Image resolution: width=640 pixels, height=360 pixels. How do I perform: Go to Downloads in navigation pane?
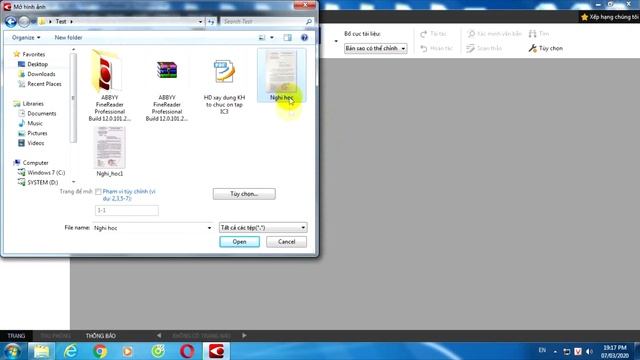[41, 74]
